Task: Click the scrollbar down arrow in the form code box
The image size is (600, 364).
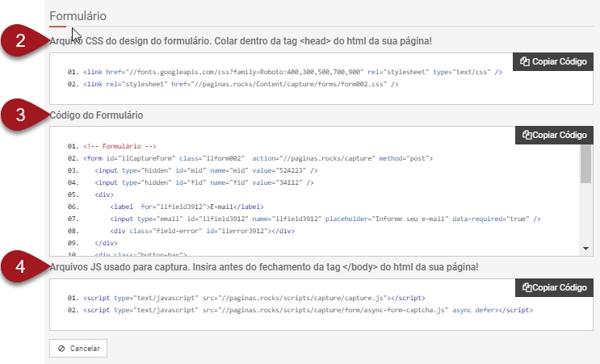Action: click(585, 249)
